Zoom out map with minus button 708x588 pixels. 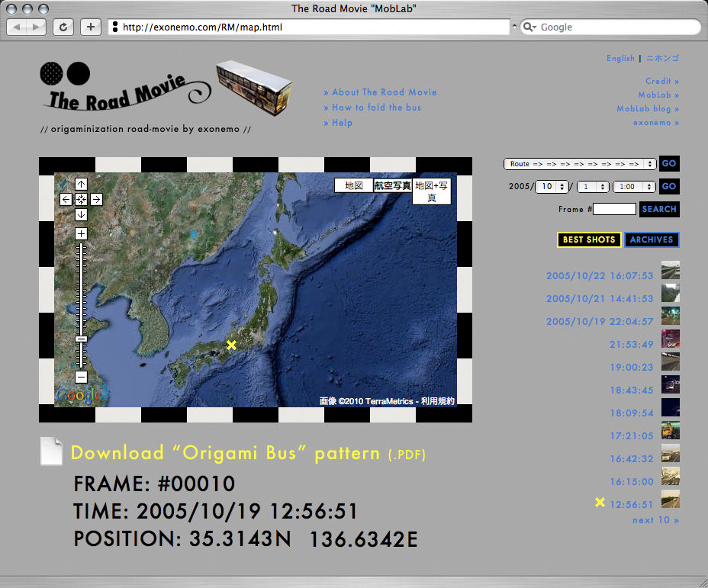[82, 377]
